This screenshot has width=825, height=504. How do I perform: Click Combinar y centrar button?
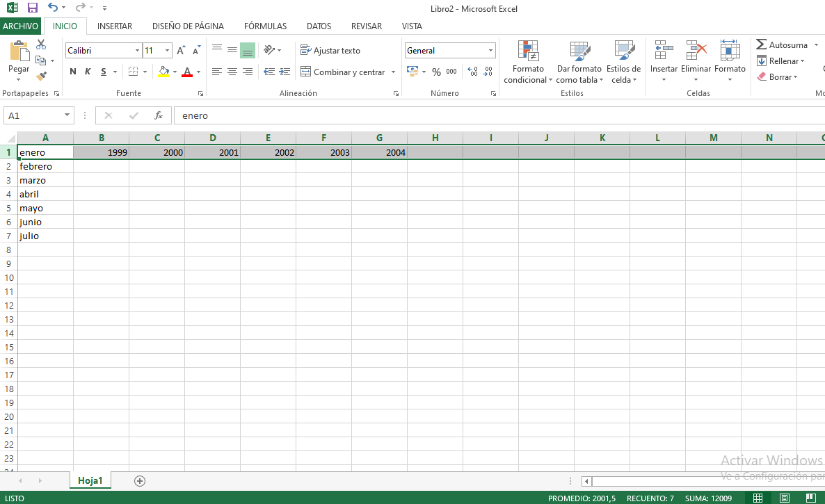tap(343, 72)
